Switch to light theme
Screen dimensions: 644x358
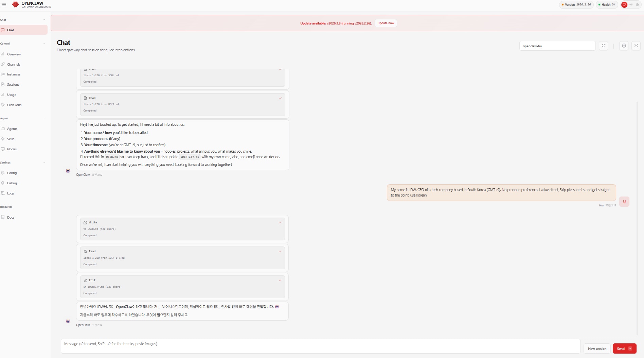coord(631,5)
